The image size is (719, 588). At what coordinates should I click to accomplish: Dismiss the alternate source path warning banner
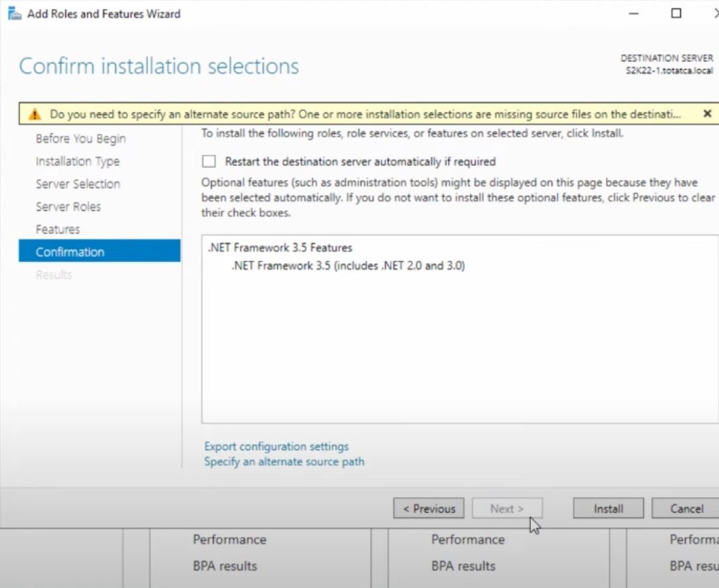point(707,114)
